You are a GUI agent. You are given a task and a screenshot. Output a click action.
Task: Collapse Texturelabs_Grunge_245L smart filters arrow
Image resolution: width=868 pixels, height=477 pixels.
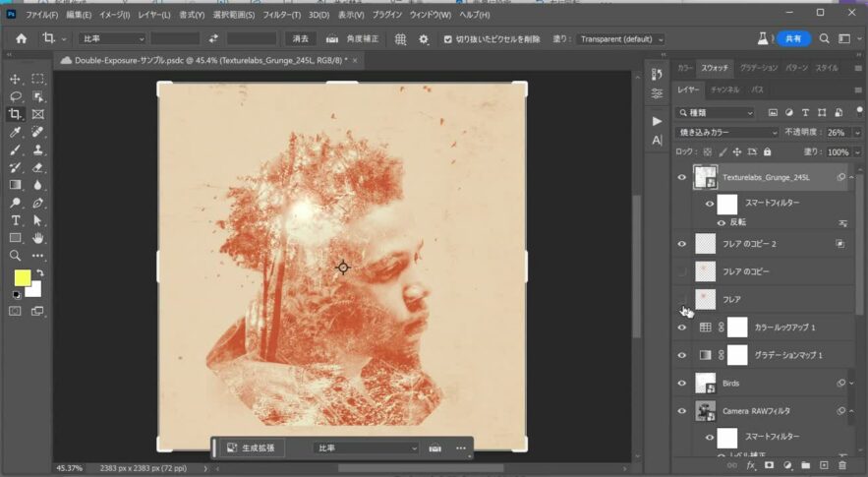(x=851, y=178)
